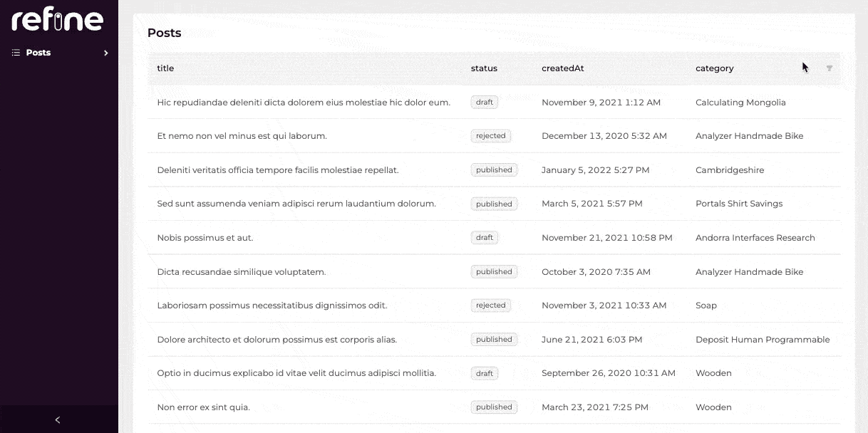Click the createdAt column header
868x433 pixels.
coord(562,68)
